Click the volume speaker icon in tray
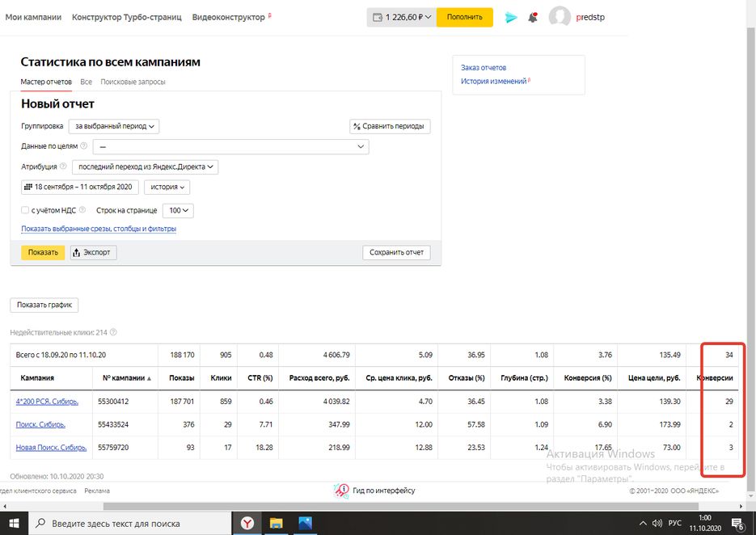Image resolution: width=756 pixels, height=535 pixels. click(x=657, y=524)
